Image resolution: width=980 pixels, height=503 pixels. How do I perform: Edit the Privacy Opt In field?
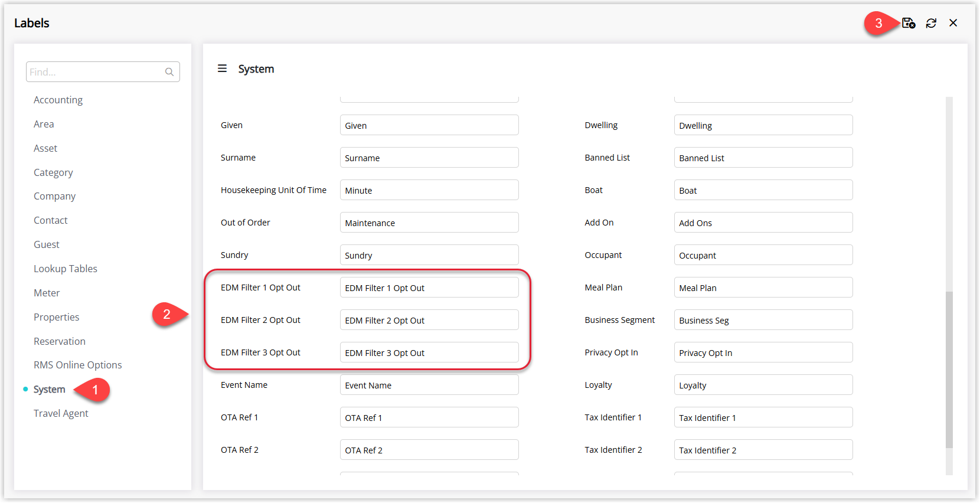[763, 352]
